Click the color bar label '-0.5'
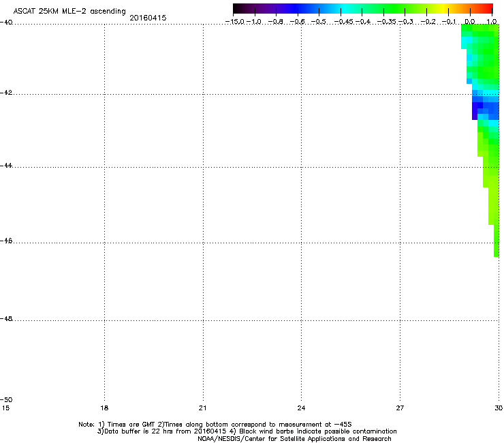The width and height of the screenshot is (504, 443). pyautogui.click(x=319, y=22)
